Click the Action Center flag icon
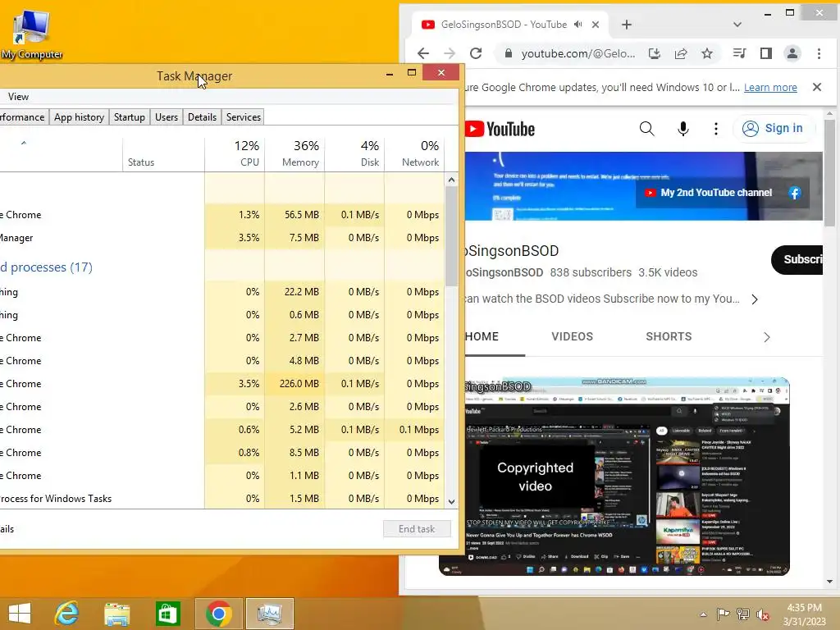Viewport: 840px width, 630px height. [723, 614]
